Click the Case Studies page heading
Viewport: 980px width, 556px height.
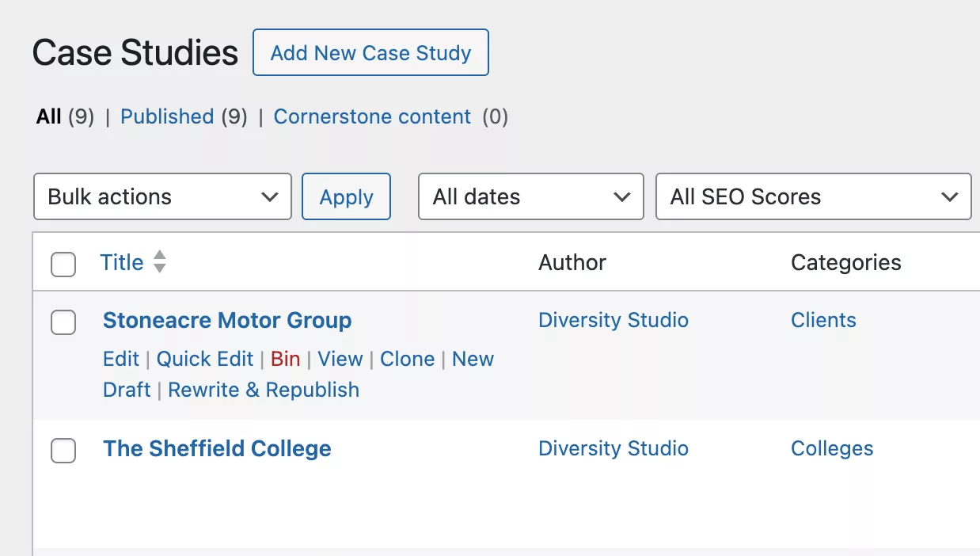coord(135,53)
